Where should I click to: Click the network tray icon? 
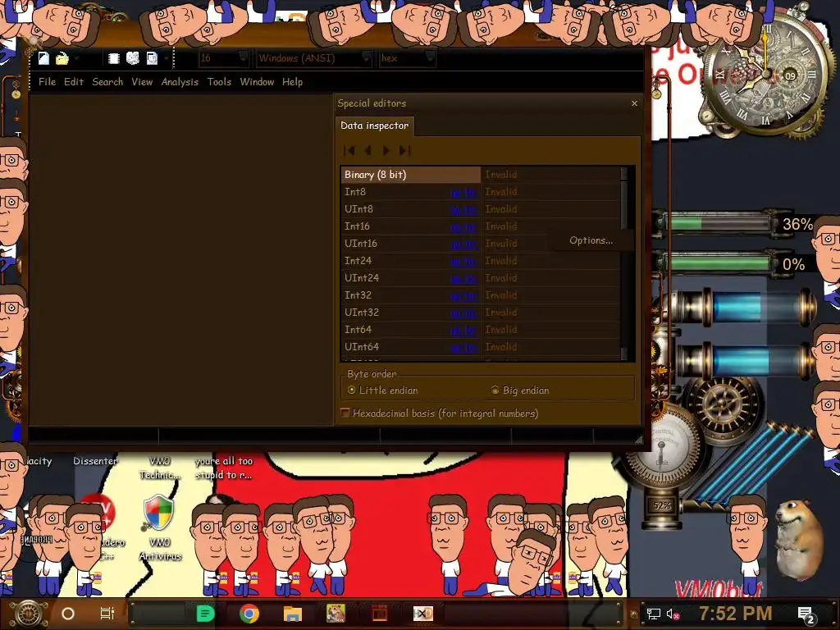[653, 614]
